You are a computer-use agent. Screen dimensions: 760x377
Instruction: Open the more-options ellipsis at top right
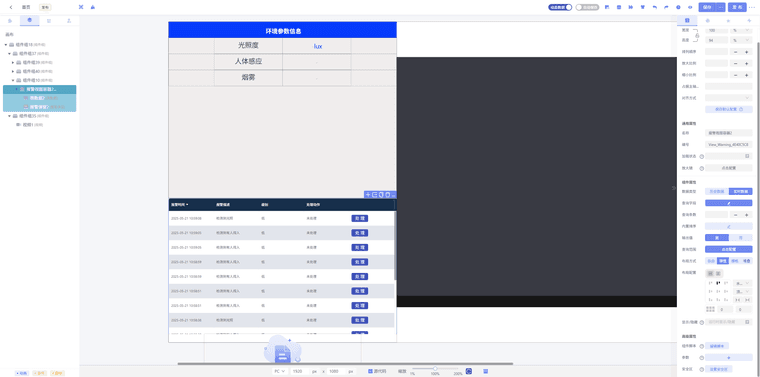(753, 7)
